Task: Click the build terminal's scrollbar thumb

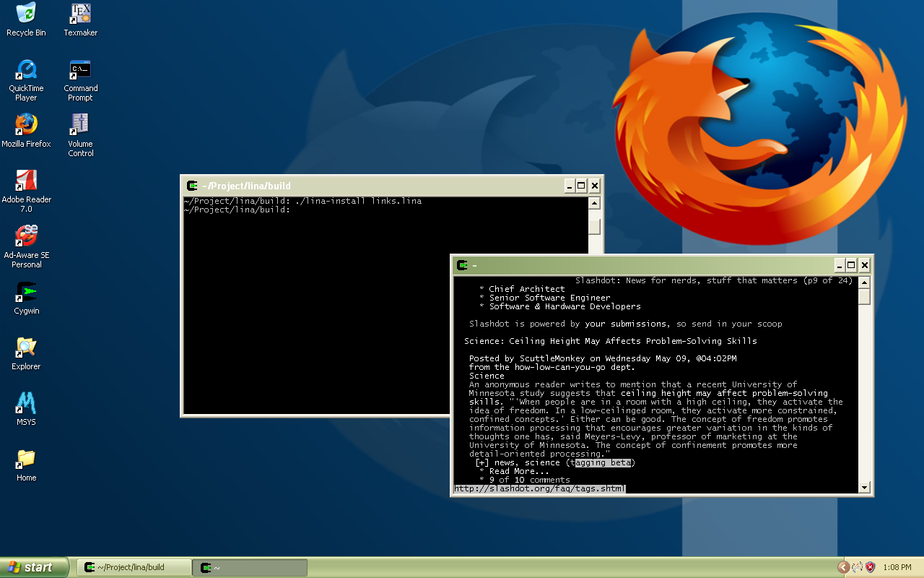Action: point(595,226)
